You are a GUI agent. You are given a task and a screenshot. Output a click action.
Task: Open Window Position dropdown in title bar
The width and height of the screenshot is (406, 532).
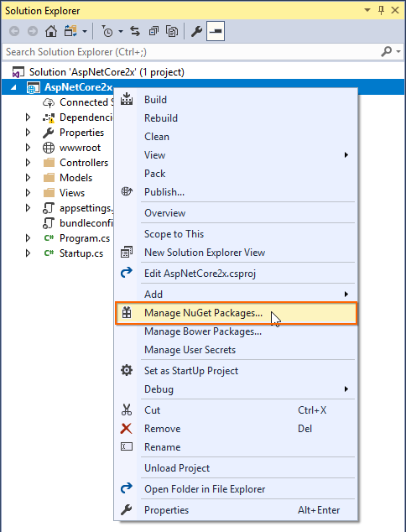coord(367,10)
